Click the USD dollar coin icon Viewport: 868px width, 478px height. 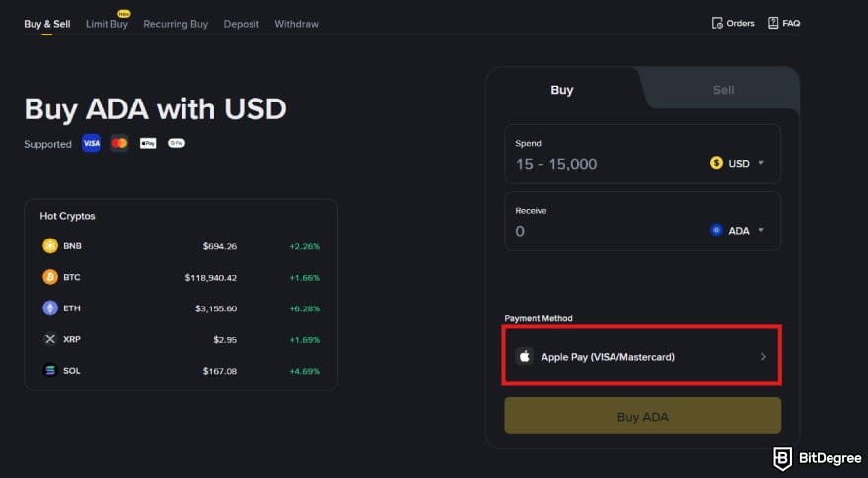pos(716,163)
